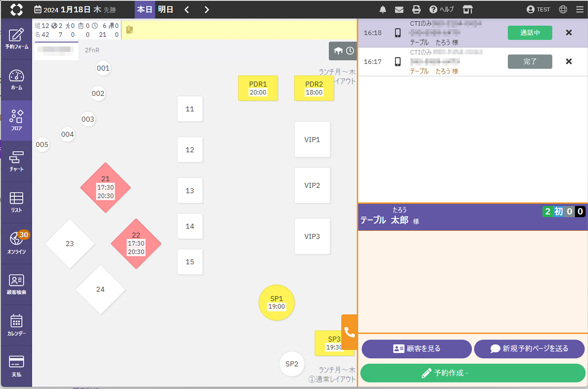The image size is (588, 389).
Task: Select red reserved table 21
Action: tap(105, 187)
